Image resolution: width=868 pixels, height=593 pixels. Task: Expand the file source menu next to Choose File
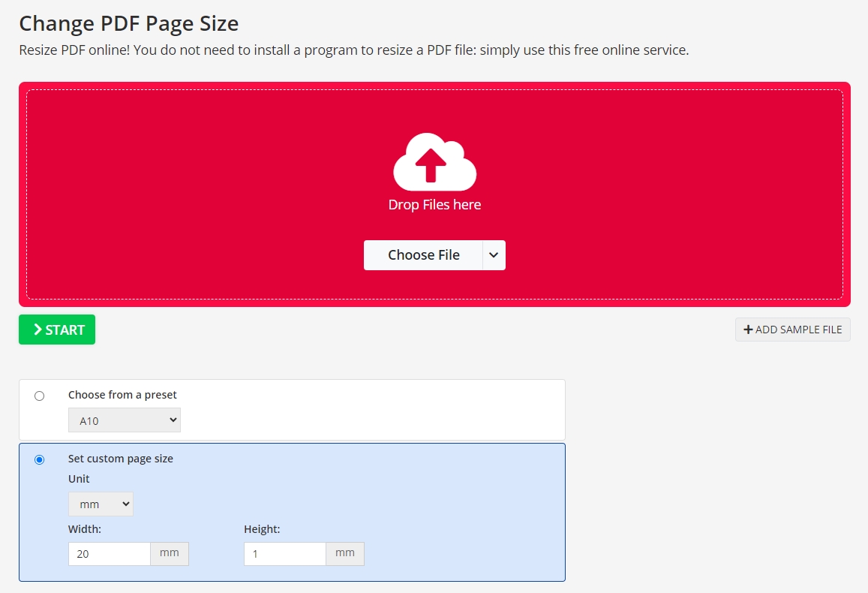click(x=494, y=254)
